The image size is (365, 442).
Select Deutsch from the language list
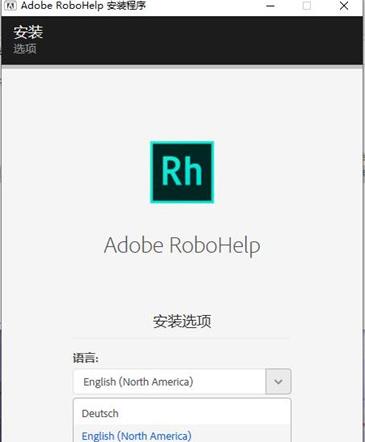(x=182, y=413)
